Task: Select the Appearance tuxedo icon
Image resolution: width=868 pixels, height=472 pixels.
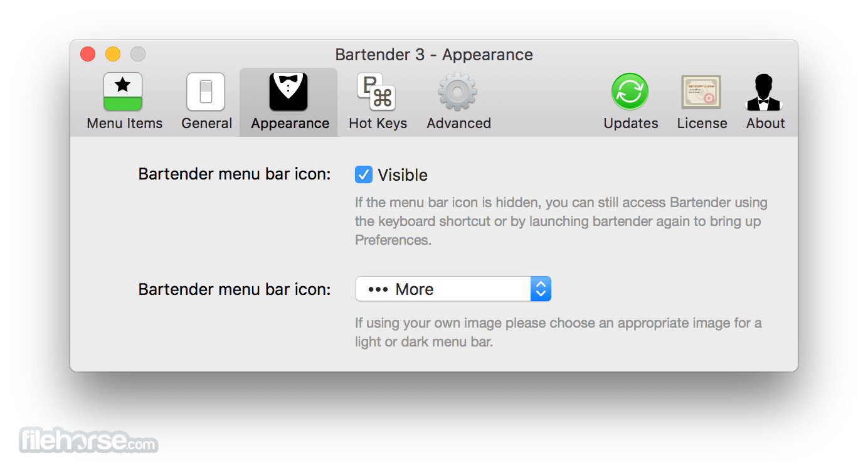Action: click(x=288, y=92)
